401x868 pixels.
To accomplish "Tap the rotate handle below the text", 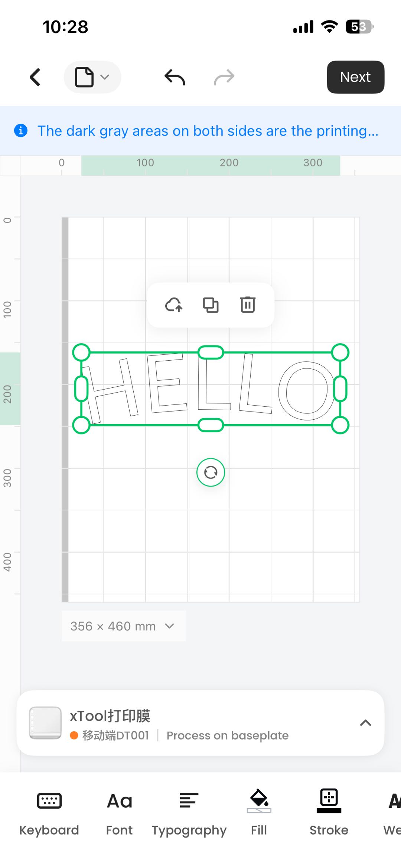I will coord(211,472).
